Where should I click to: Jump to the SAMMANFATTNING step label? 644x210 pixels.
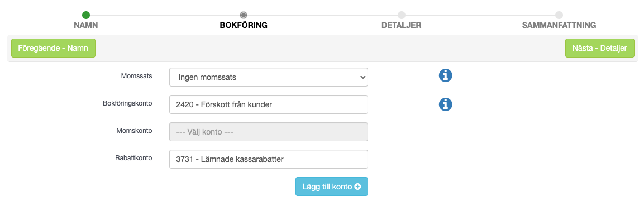(x=559, y=26)
